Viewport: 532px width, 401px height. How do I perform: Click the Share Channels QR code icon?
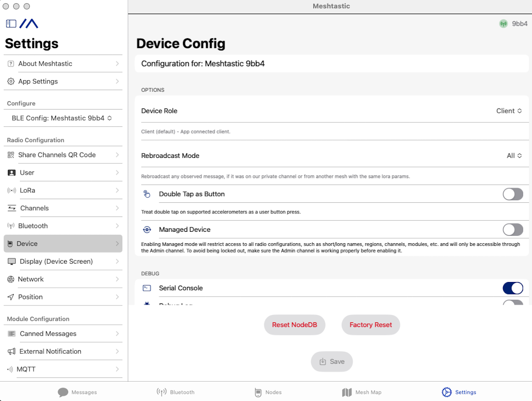[x=11, y=155]
